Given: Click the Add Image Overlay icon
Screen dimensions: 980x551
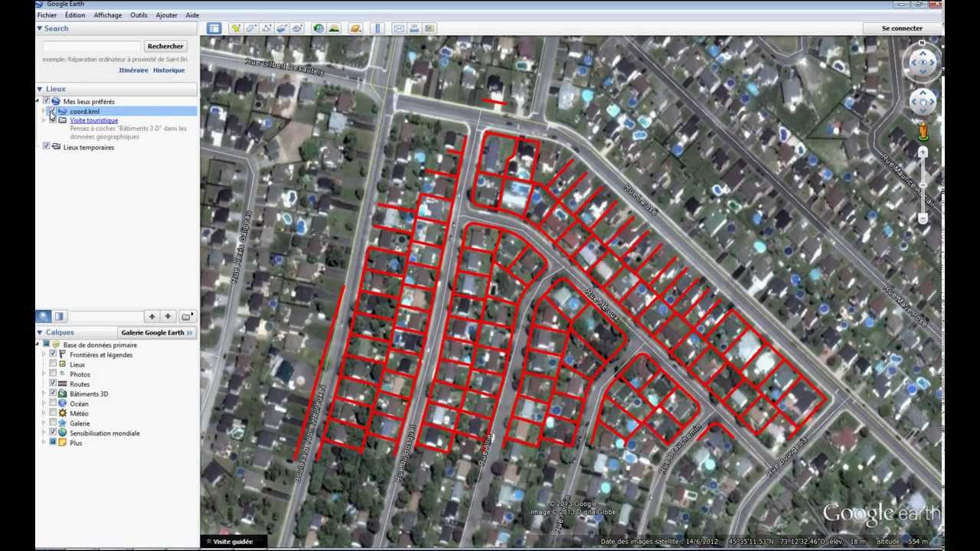Looking at the screenshot, I should [282, 28].
